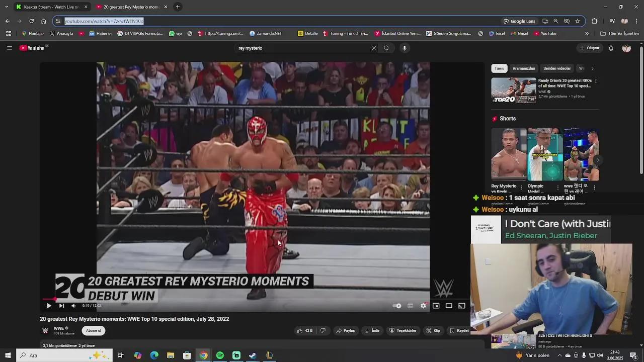
Task: Enable theater mode view
Action: [449, 306]
